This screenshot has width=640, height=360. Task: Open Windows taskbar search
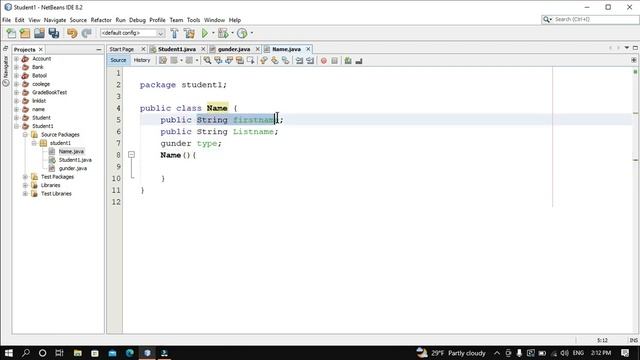tap(26, 353)
